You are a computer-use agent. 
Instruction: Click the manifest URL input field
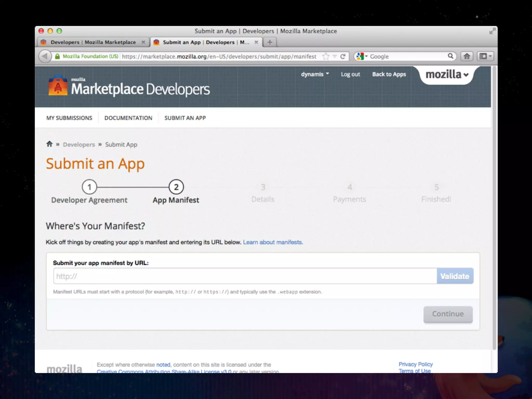coord(245,276)
